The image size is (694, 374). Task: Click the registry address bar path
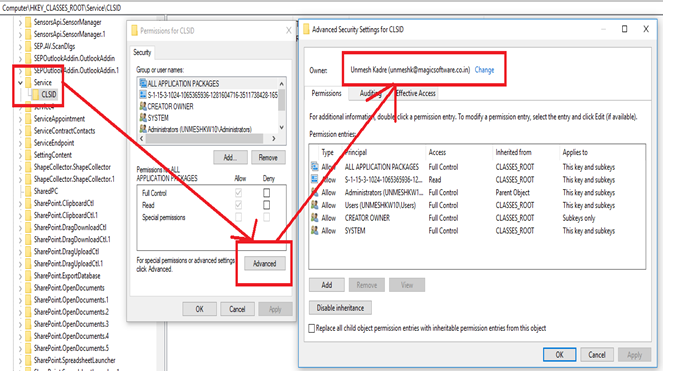[62, 8]
